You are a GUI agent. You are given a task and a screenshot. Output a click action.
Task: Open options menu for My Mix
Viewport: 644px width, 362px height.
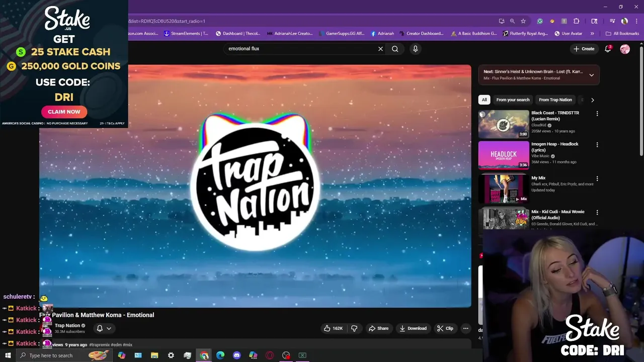coord(597,178)
